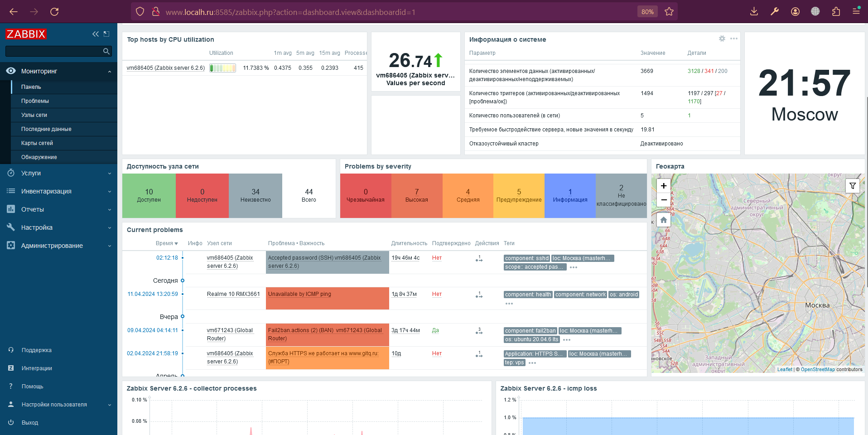The height and width of the screenshot is (435, 868).
Task: Click Да acknowledged link for vm671243
Action: point(435,330)
